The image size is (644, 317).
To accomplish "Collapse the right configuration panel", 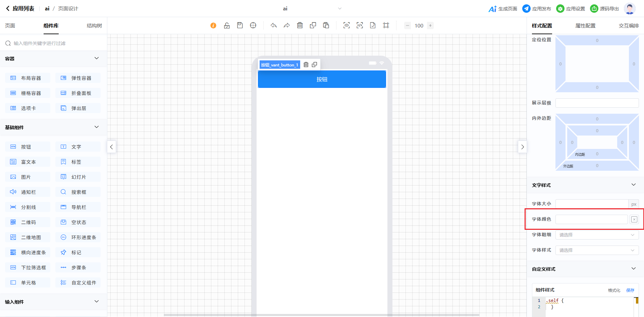I will pyautogui.click(x=522, y=147).
